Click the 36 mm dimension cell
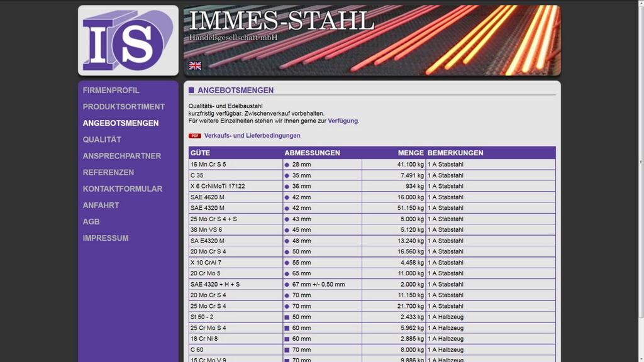 click(x=323, y=186)
